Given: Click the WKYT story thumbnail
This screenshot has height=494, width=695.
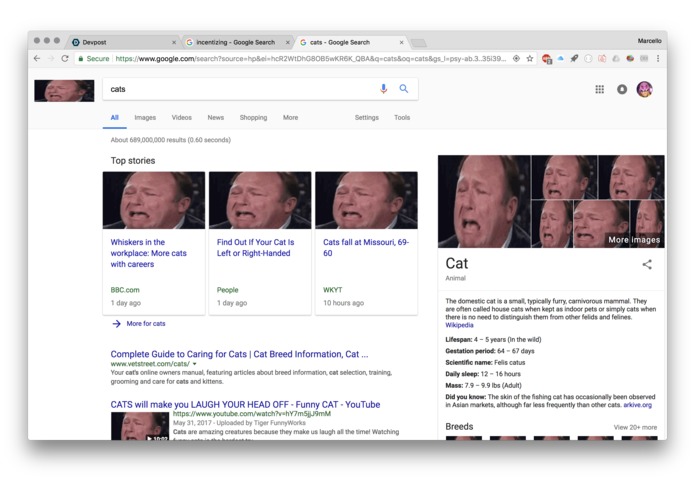Looking at the screenshot, I should pyautogui.click(x=366, y=200).
